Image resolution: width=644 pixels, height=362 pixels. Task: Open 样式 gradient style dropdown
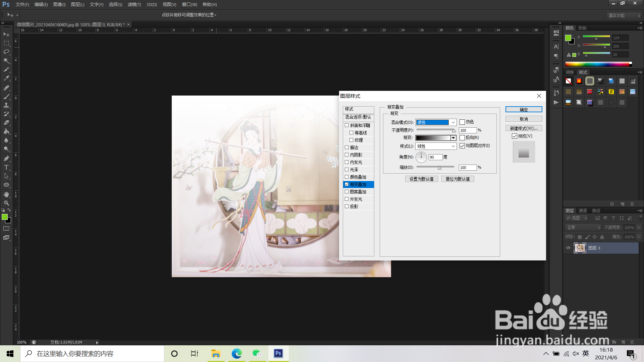pyautogui.click(x=436, y=146)
